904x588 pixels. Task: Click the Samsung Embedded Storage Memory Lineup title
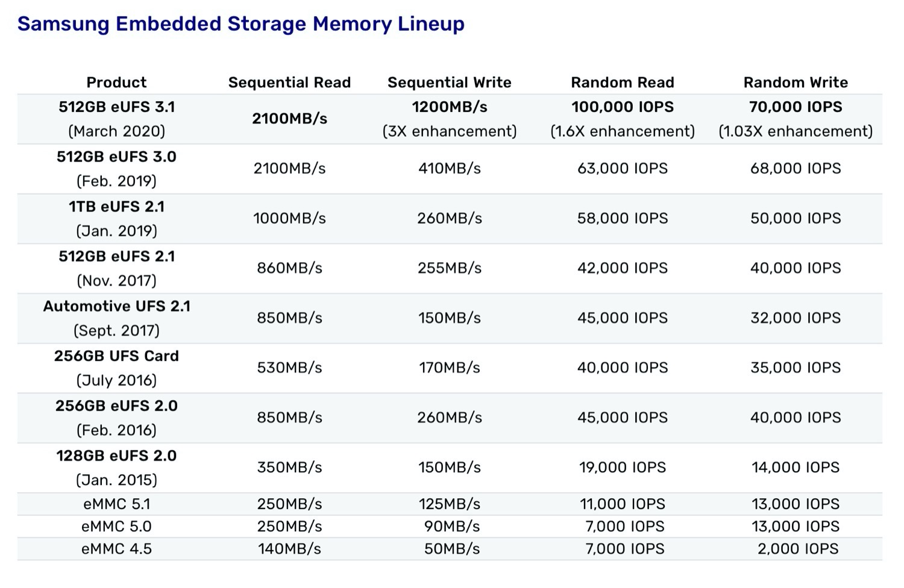click(241, 24)
